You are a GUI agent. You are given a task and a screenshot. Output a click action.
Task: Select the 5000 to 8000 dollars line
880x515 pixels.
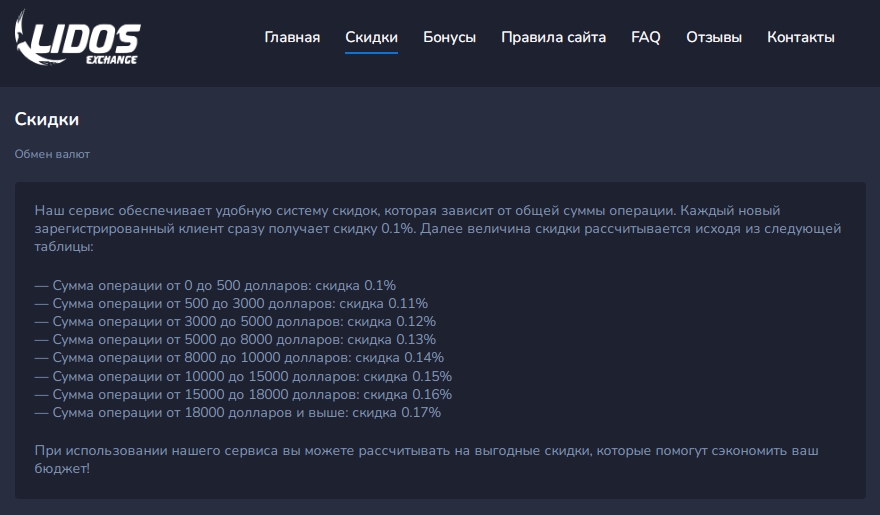pyautogui.click(x=235, y=339)
